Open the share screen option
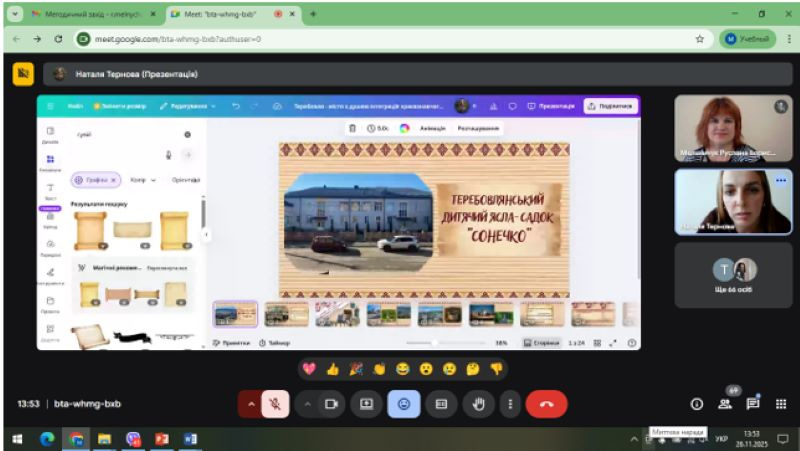Viewport: 800px width, 451px height. 367,404
